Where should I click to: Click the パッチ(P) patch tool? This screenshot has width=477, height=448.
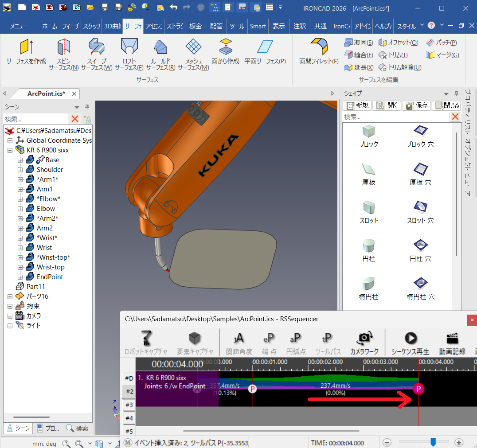pyautogui.click(x=442, y=43)
